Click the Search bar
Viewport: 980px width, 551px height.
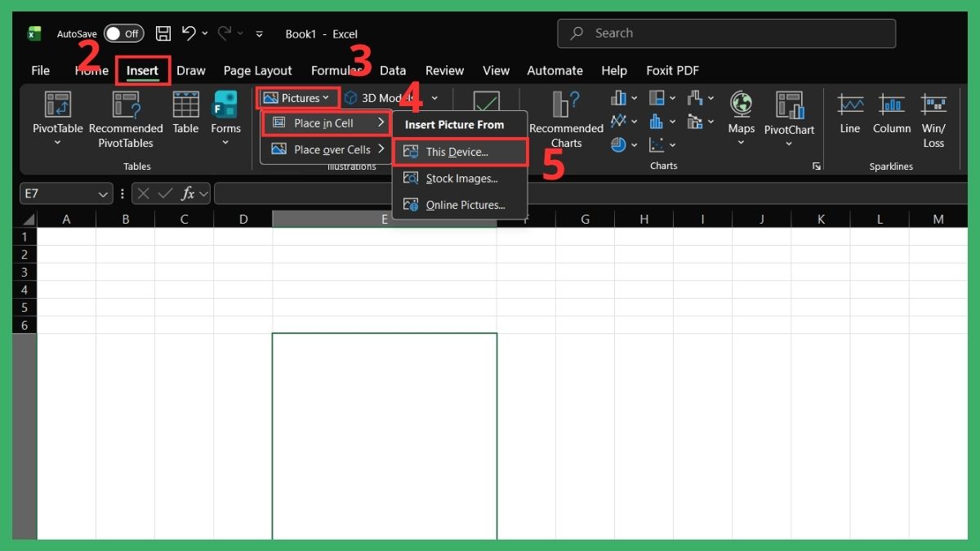click(x=725, y=33)
